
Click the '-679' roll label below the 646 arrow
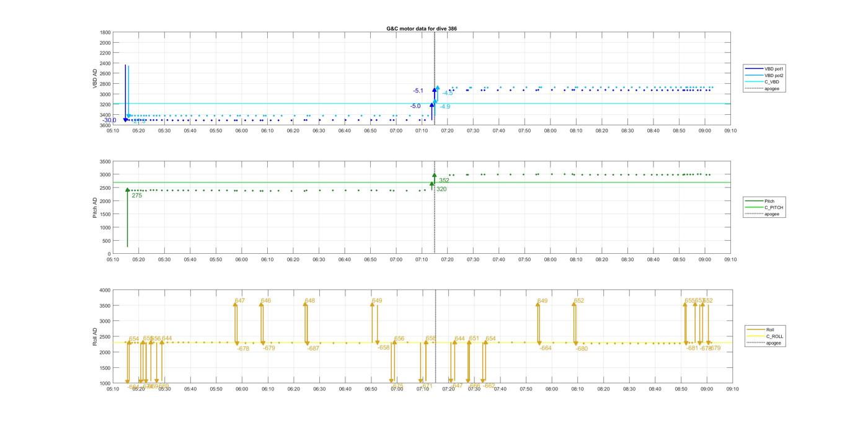pos(268,349)
